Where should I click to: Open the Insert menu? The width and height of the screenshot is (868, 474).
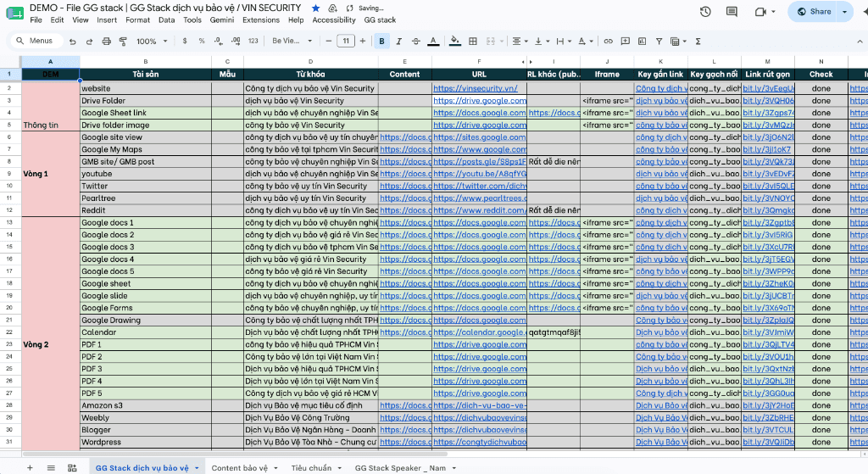coord(107,20)
